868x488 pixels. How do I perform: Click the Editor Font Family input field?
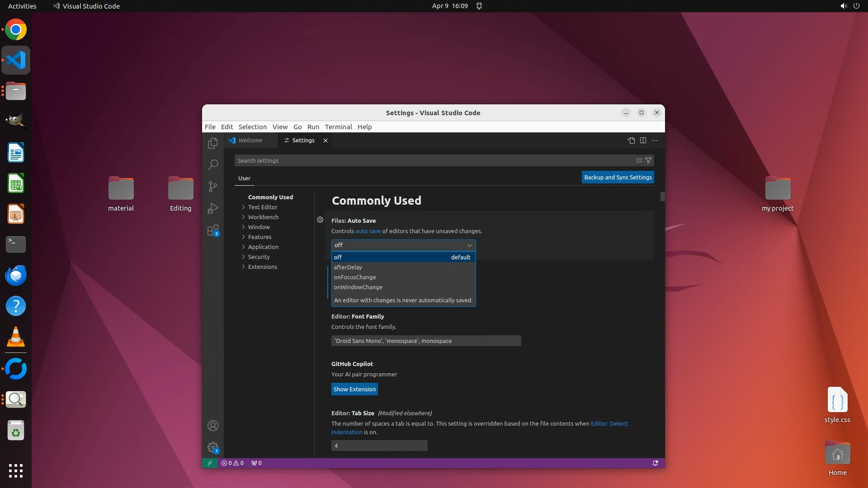426,341
